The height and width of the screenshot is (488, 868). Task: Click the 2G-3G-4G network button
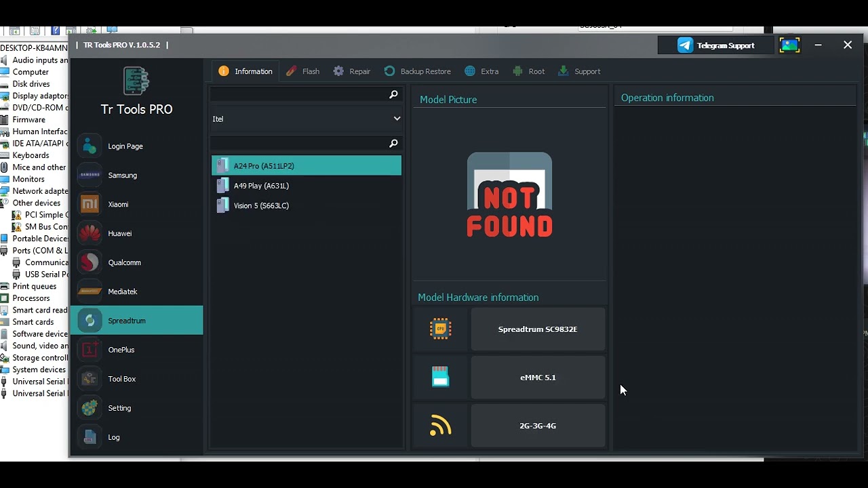tap(538, 426)
